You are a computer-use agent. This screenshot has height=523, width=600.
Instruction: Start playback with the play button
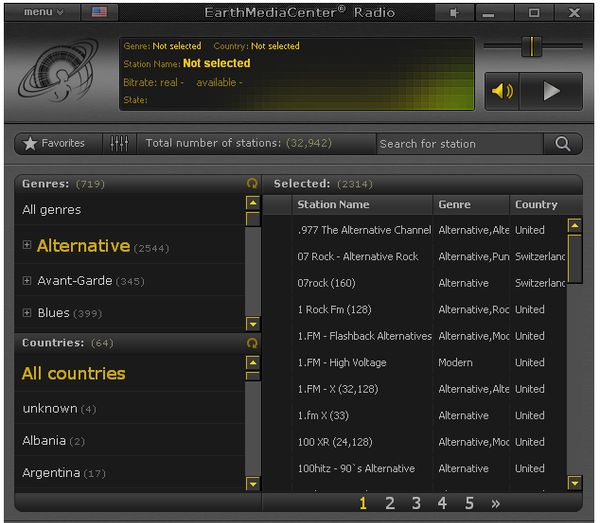[551, 91]
